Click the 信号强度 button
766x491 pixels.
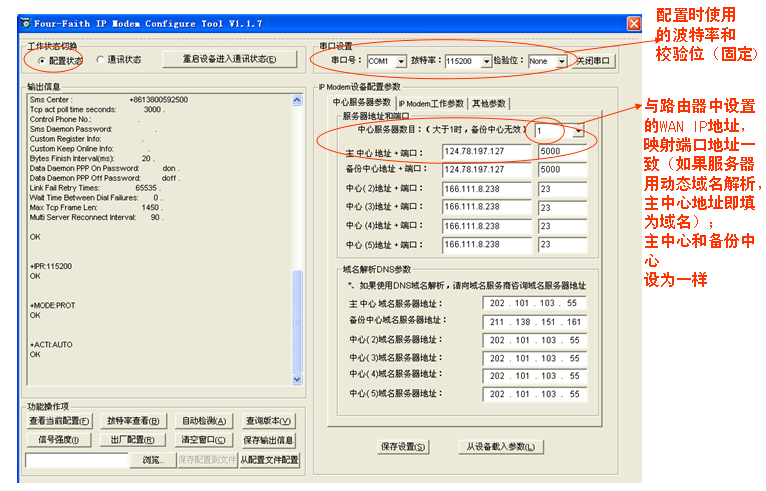point(59,440)
